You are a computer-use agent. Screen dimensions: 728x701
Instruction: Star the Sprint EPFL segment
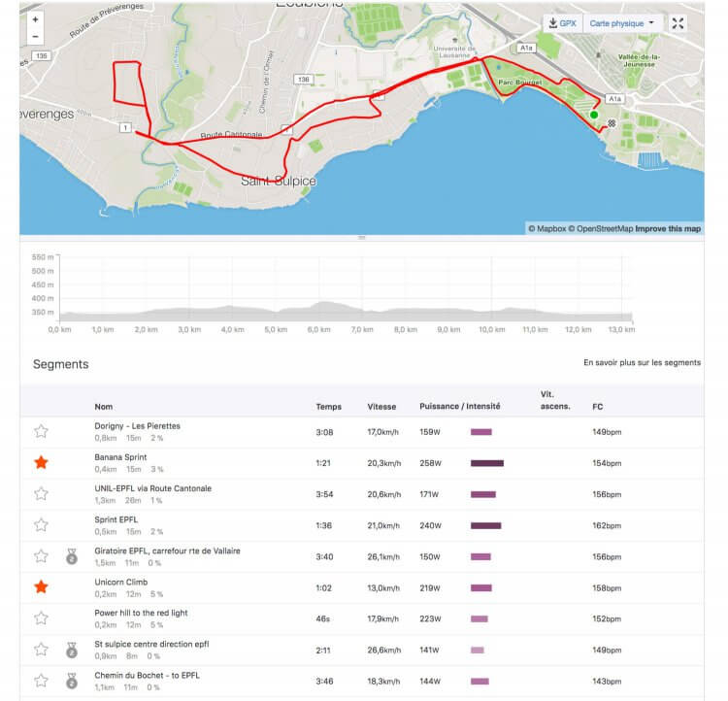click(x=41, y=524)
